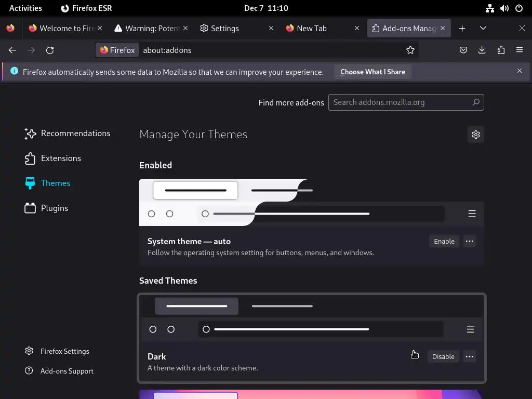
Task: Click the info icon in notification bar
Action: [x=14, y=71]
